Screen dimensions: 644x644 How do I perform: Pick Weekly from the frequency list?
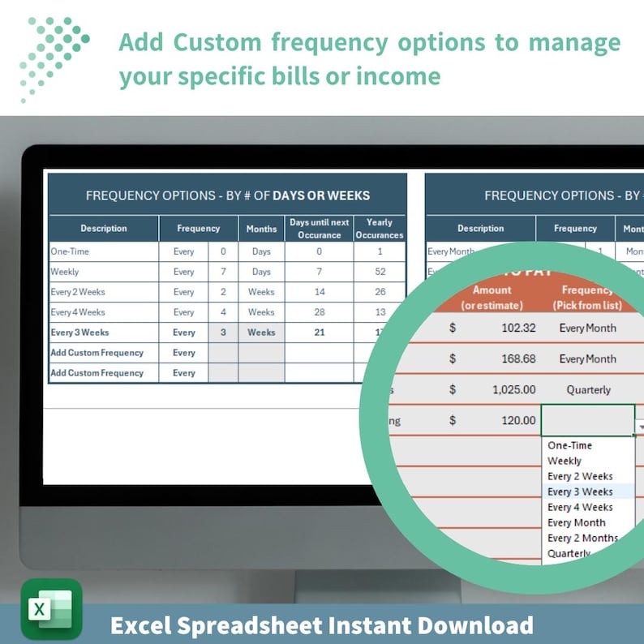tap(565, 461)
